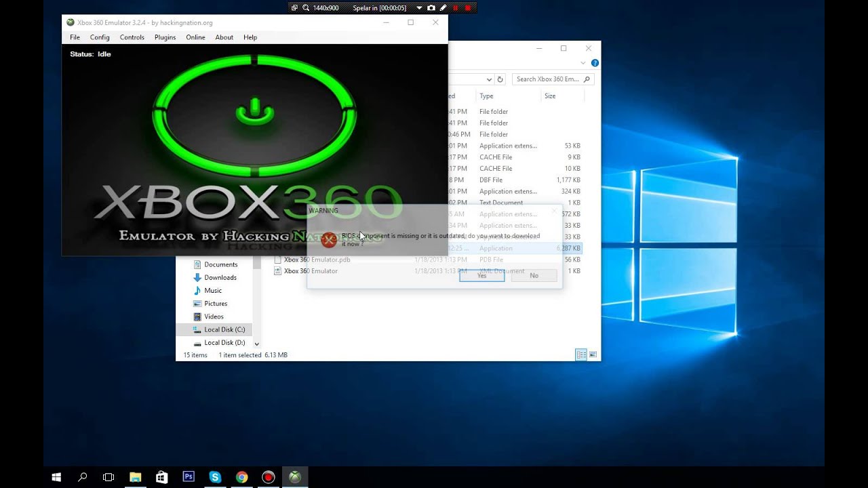
Task: Open the address bar history dropdown
Action: (488, 79)
